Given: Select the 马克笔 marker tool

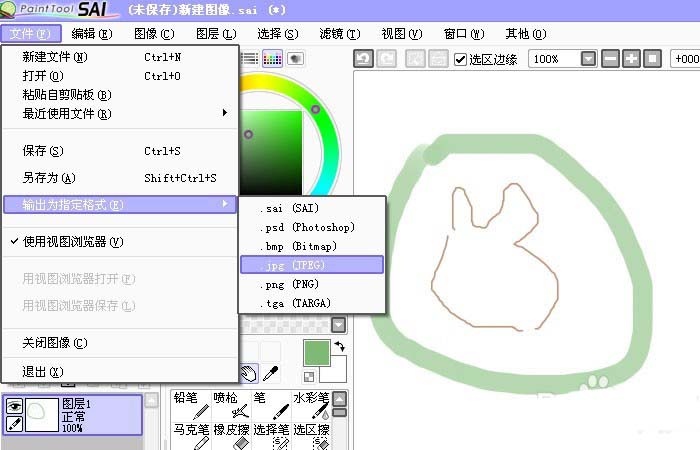Looking at the screenshot, I should tap(191, 436).
